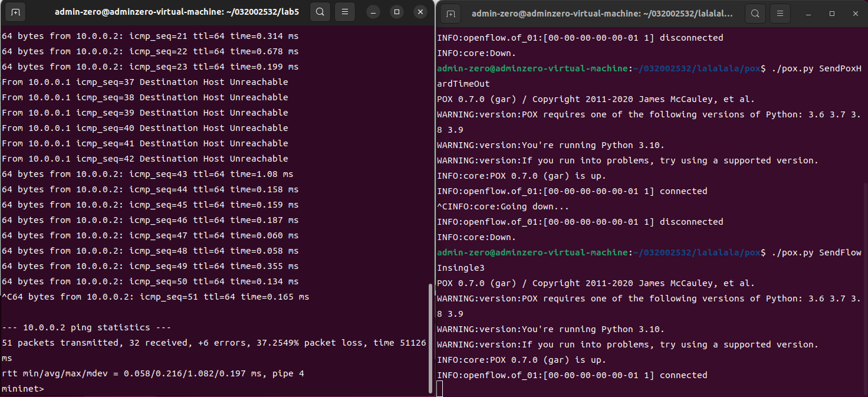
Task: Click the icmp_seq=50 time=0.134 ms line
Action: pos(150,281)
